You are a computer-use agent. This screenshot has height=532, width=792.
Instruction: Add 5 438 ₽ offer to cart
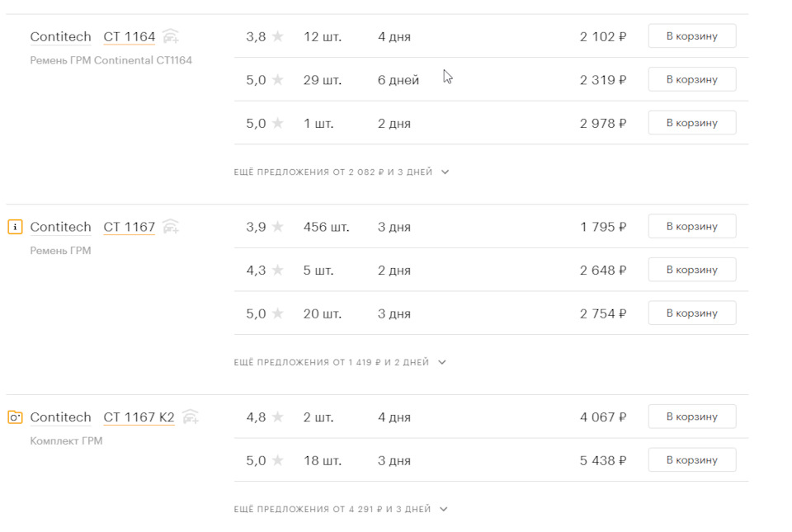[691, 459]
